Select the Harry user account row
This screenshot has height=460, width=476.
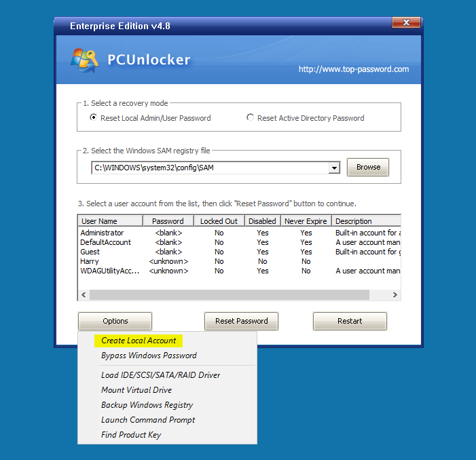coord(239,261)
